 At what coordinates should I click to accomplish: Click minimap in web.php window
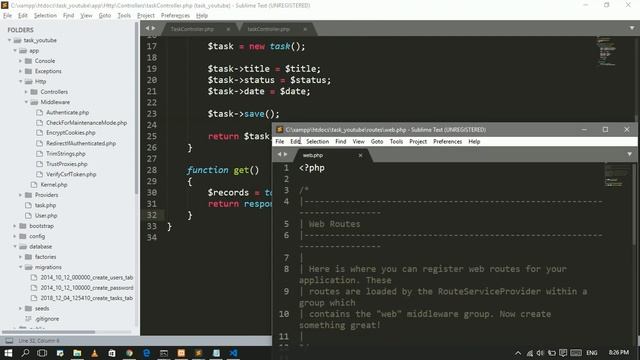pyautogui.click(x=615, y=176)
